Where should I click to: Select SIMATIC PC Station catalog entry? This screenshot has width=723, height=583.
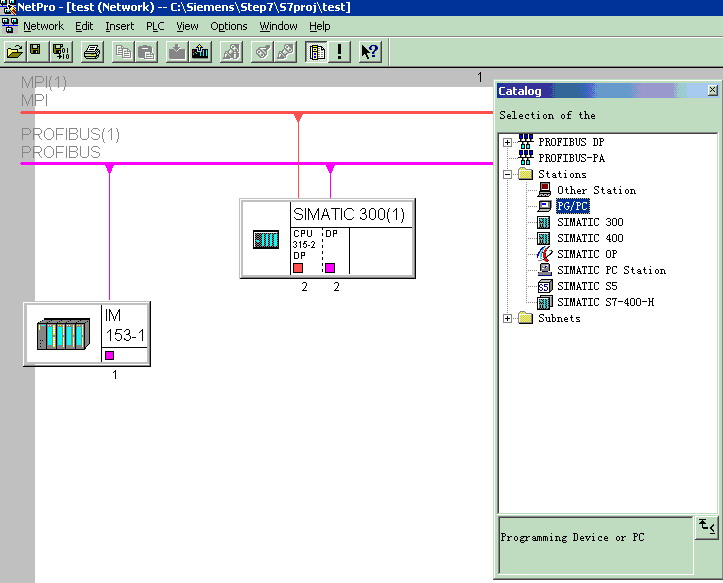click(610, 270)
